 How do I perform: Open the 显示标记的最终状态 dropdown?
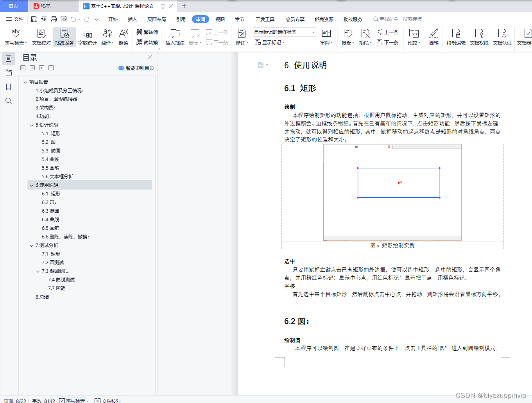coord(284,32)
